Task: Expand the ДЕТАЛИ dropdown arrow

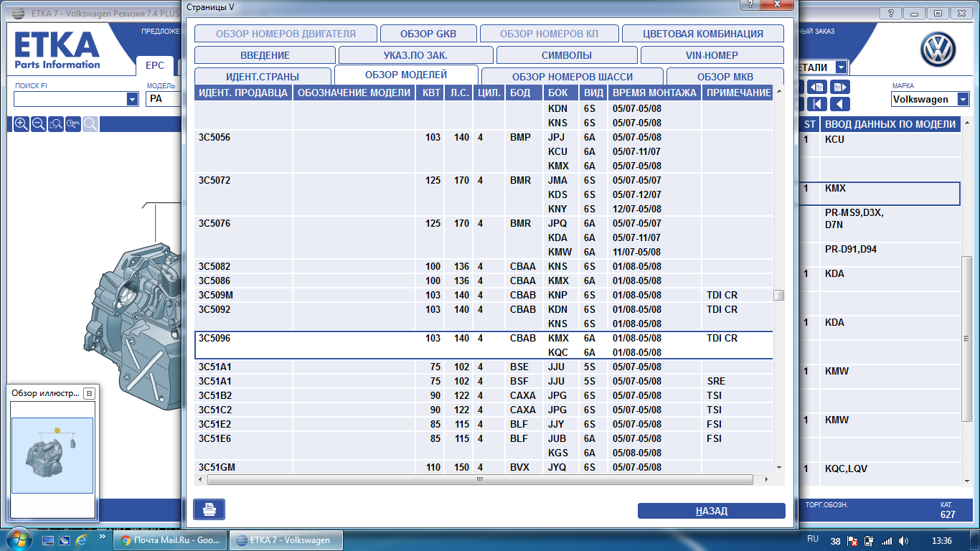Action: (x=840, y=67)
